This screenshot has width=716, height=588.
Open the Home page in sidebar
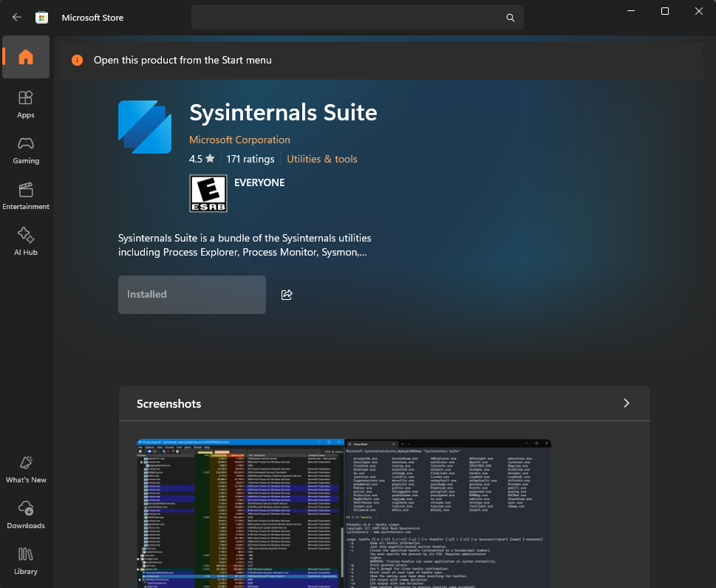[26, 57]
